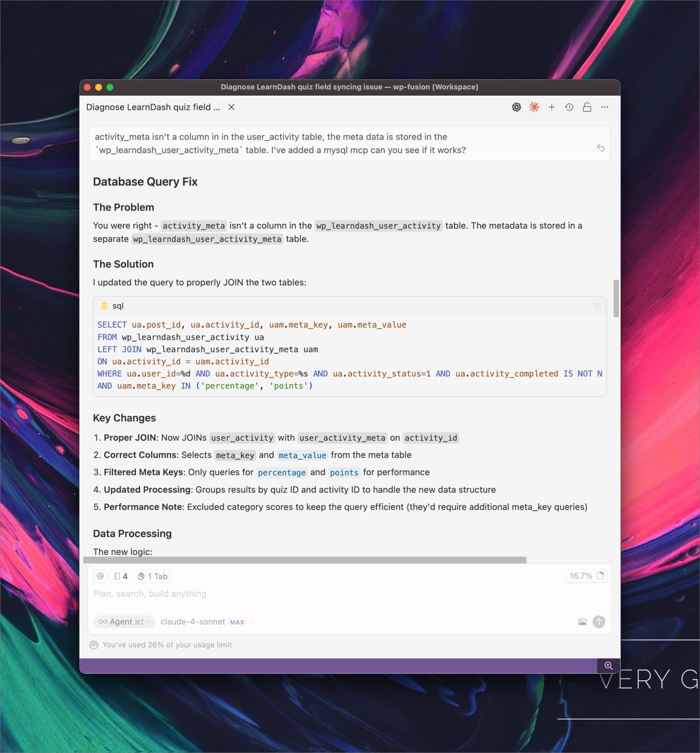Toggle the privacy lock icon in the toolbar

tap(587, 107)
